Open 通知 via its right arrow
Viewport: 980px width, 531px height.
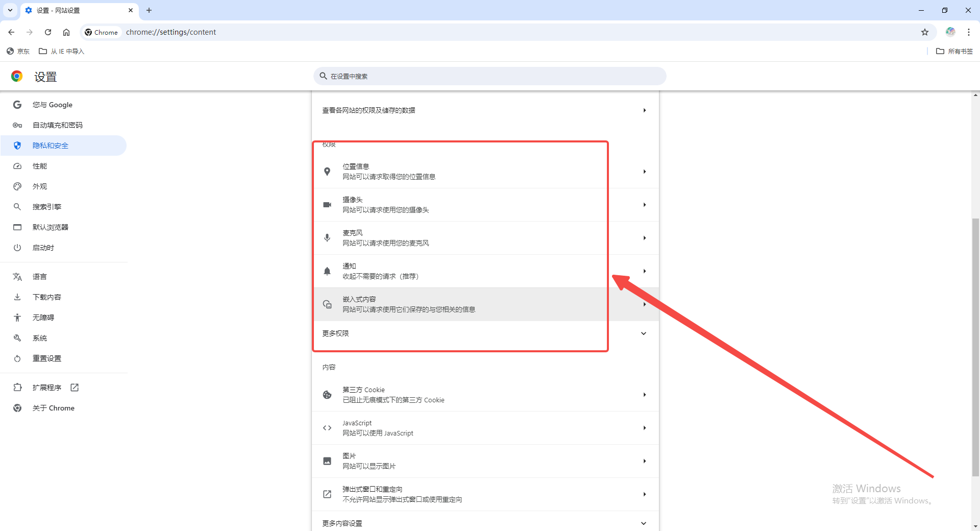645,271
